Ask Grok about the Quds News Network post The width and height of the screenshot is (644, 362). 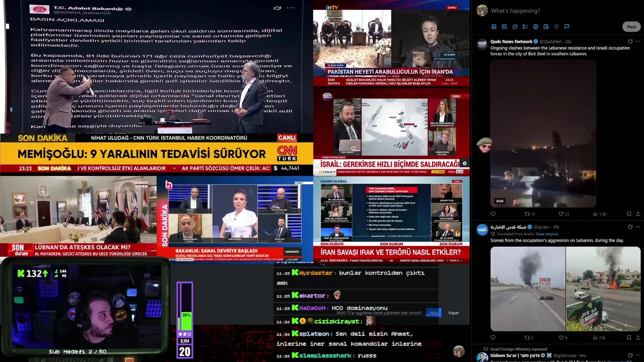630,41
